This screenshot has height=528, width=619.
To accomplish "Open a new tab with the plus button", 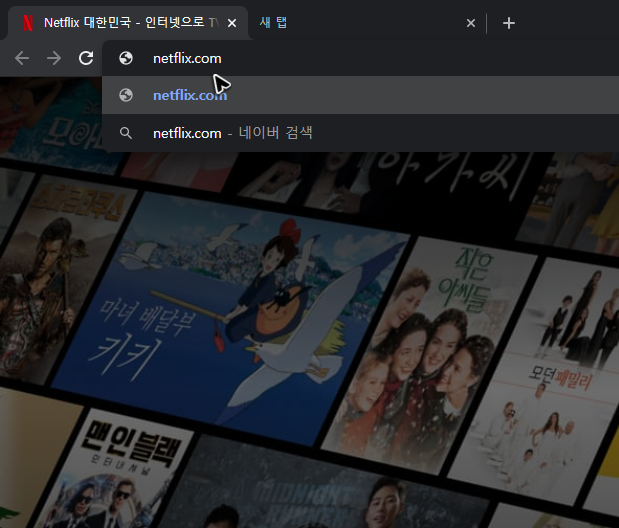I will 509,23.
